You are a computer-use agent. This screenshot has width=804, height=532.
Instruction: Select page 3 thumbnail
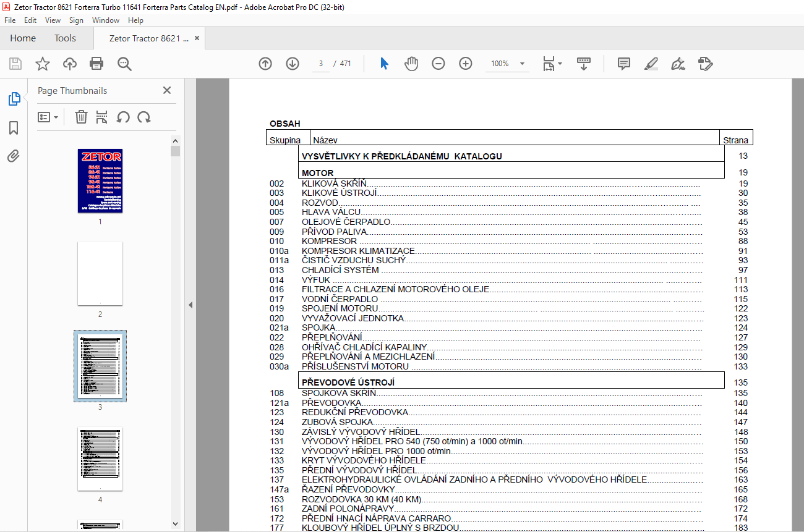(100, 366)
